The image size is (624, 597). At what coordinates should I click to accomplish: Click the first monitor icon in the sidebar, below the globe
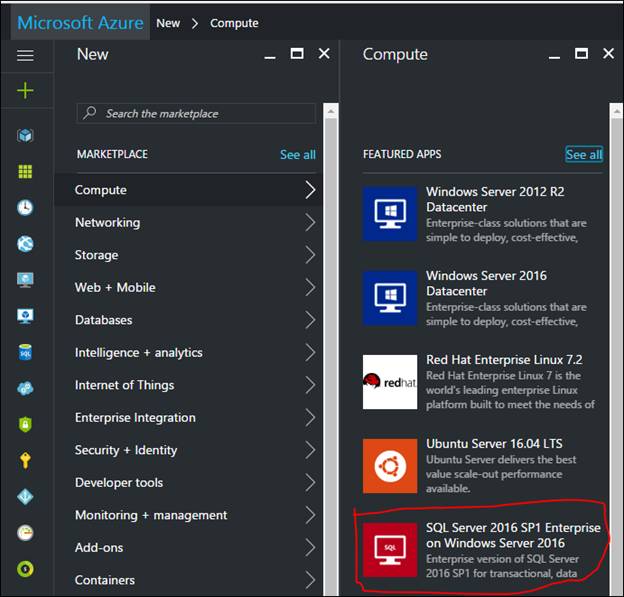click(25, 280)
